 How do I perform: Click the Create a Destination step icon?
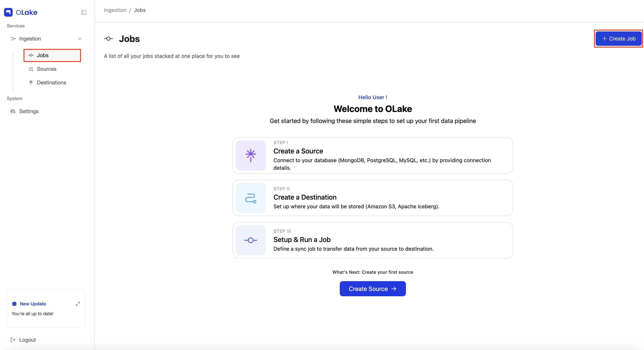click(x=251, y=198)
